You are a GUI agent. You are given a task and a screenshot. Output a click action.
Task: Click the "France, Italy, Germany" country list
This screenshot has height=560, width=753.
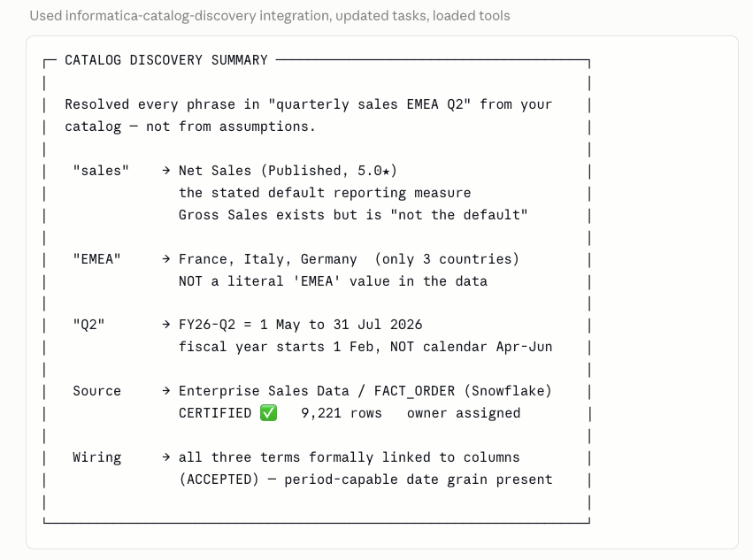pos(268,259)
